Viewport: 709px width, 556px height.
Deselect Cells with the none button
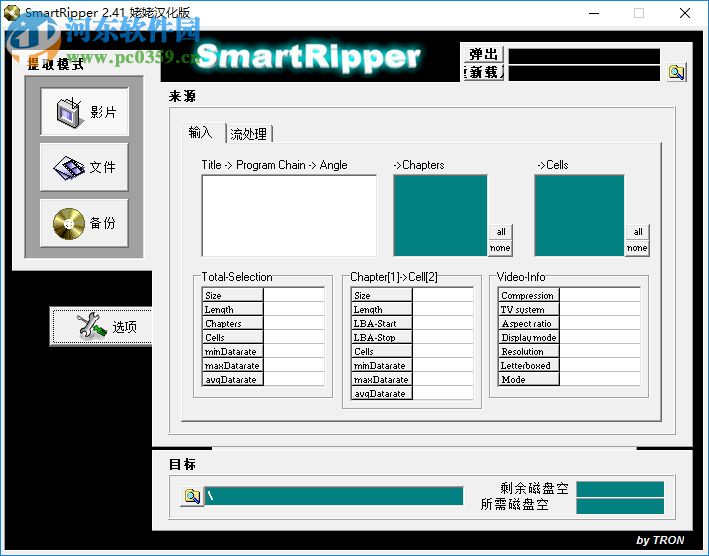point(637,248)
